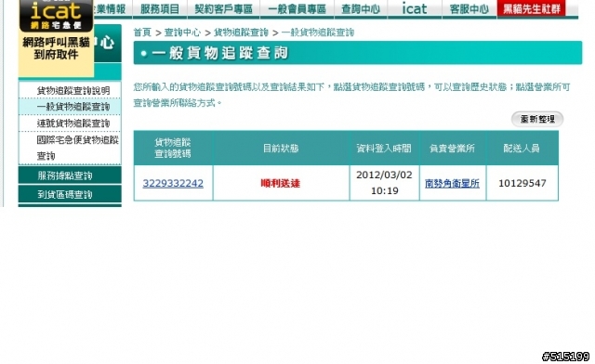The image size is (595, 364).
Task: Open the 一般會員專區 tab
Action: tap(297, 8)
